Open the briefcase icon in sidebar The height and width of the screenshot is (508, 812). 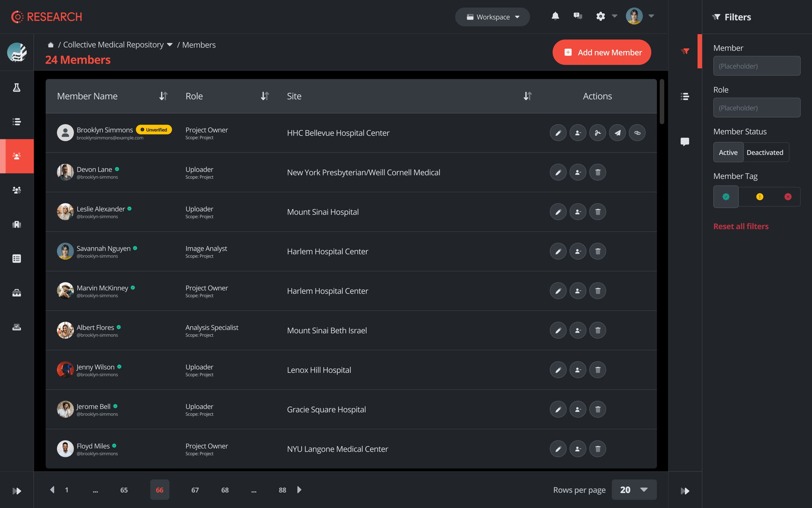(x=17, y=293)
